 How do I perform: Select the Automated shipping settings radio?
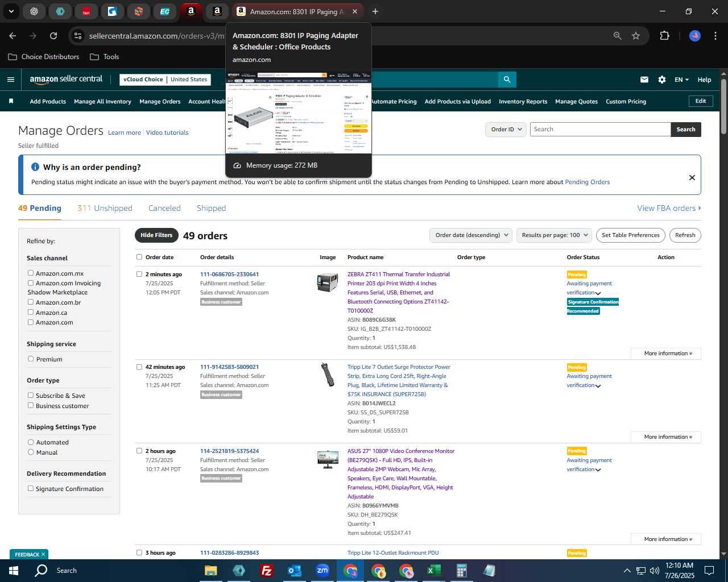click(31, 442)
